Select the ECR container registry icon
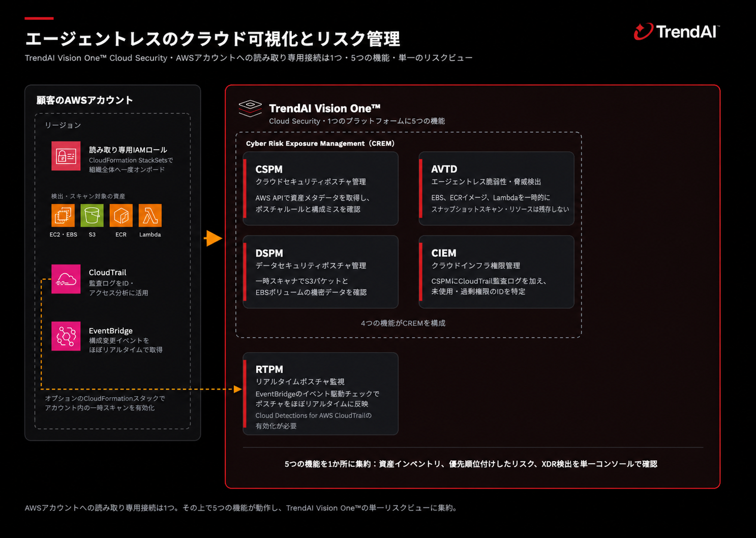The image size is (756, 538). pos(121,215)
